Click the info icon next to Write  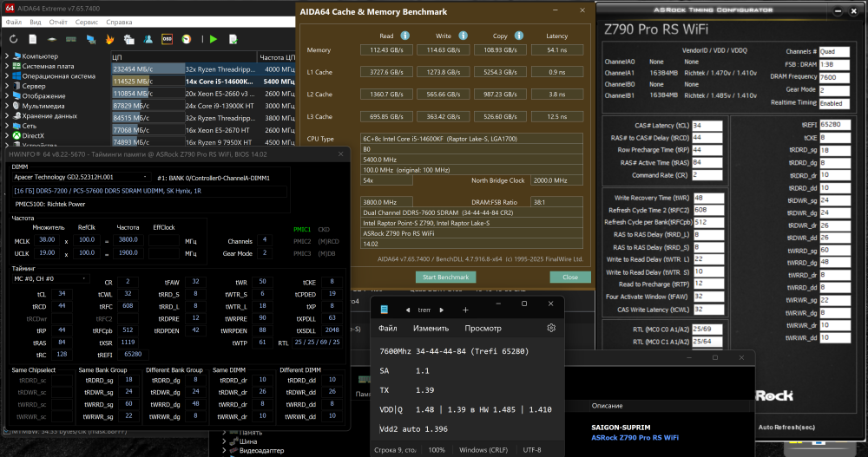click(x=463, y=36)
